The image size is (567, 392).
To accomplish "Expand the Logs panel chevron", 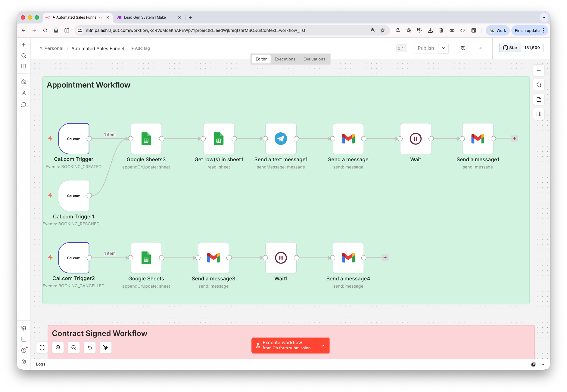I will pyautogui.click(x=543, y=364).
